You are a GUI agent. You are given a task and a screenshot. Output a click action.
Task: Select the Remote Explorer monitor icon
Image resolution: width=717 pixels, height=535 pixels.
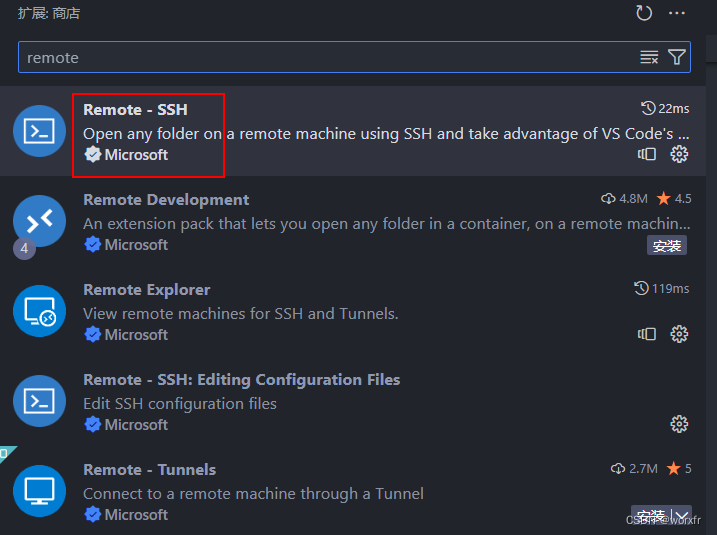coord(39,311)
